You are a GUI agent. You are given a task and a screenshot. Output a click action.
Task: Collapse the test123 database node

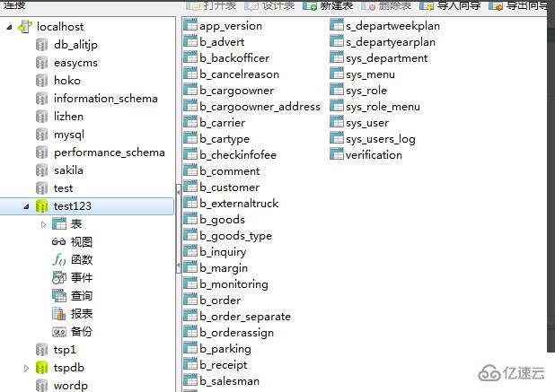[x=27, y=206]
